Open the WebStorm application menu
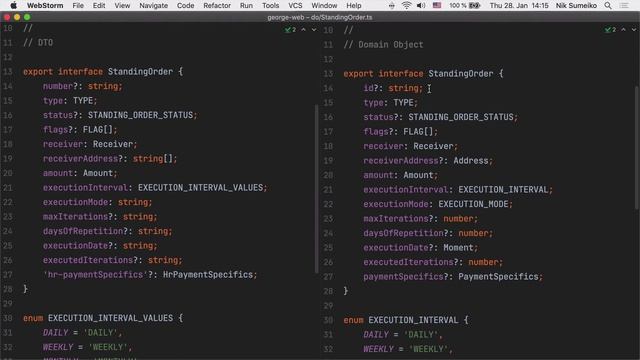Screen dimensions: 640x360 tap(45, 6)
